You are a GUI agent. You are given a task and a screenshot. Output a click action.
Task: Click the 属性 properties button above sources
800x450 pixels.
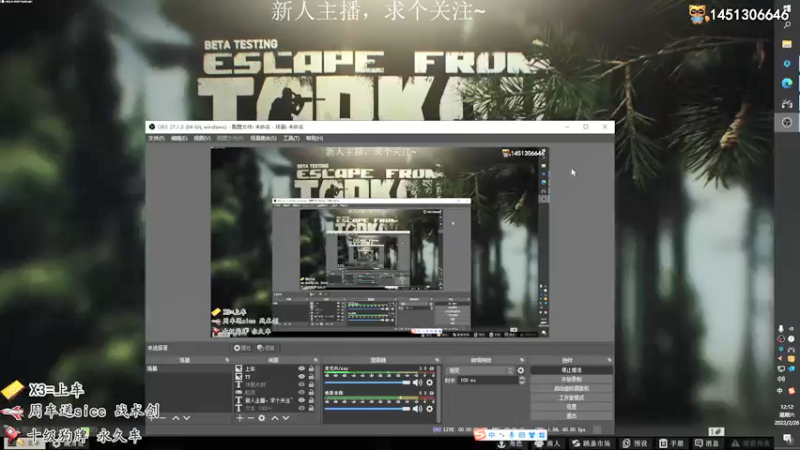click(x=242, y=348)
